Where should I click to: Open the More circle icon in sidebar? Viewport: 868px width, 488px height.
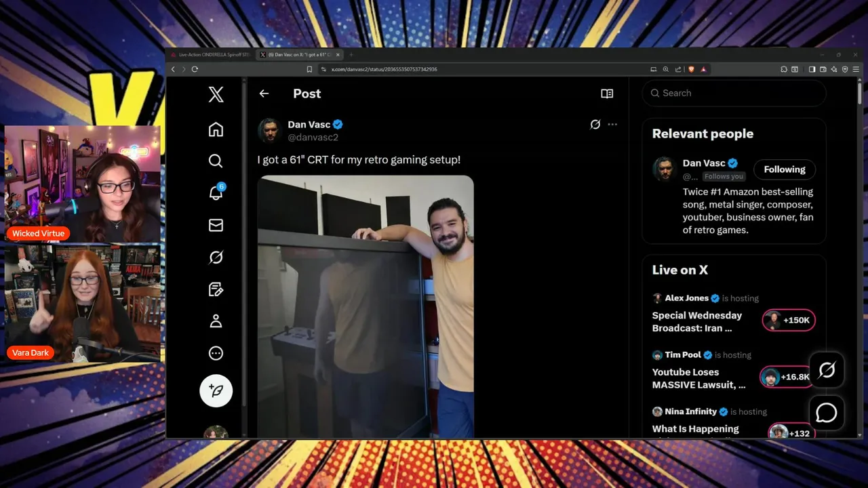pos(216,353)
